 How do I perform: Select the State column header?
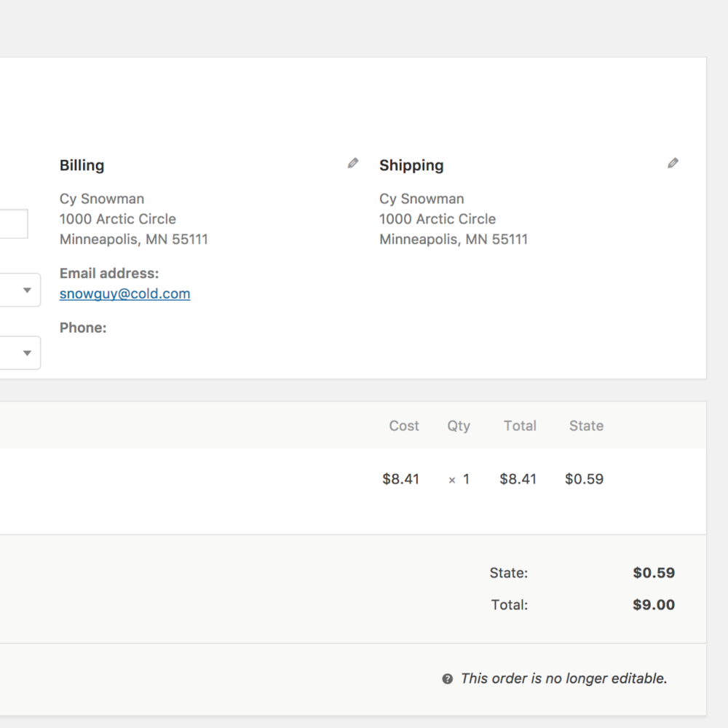(585, 426)
